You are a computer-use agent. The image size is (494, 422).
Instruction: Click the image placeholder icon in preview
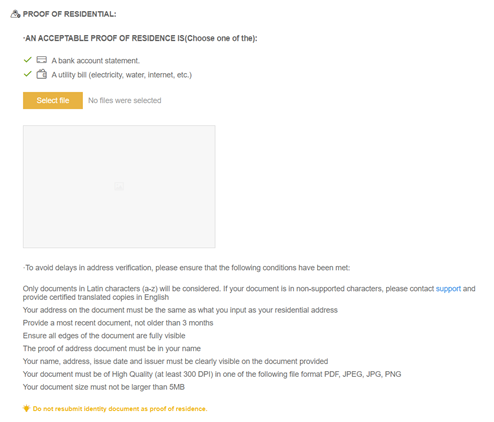click(119, 186)
